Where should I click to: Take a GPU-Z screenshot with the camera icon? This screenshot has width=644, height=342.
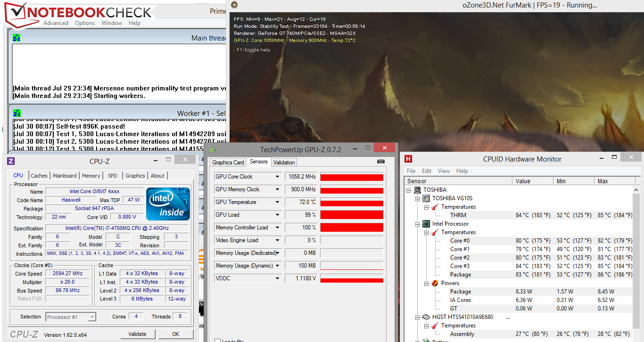pos(380,162)
